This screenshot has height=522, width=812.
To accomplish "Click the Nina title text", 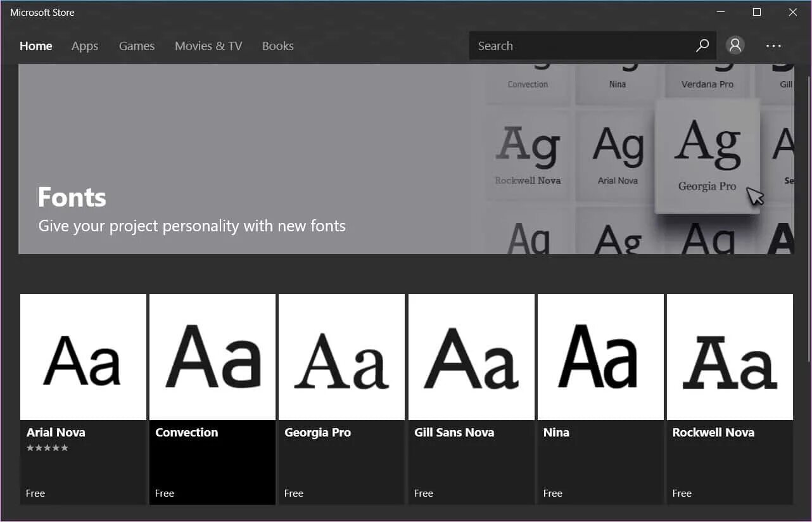I will (x=557, y=433).
